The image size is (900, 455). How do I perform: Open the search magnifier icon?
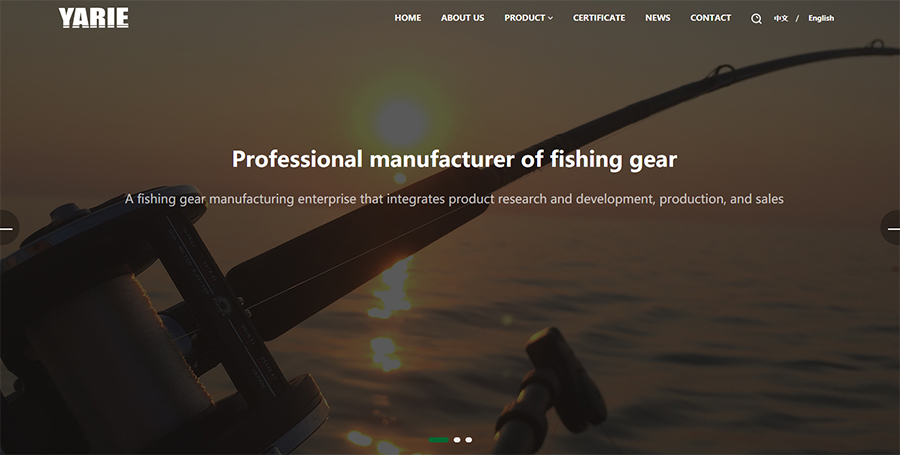tap(756, 18)
